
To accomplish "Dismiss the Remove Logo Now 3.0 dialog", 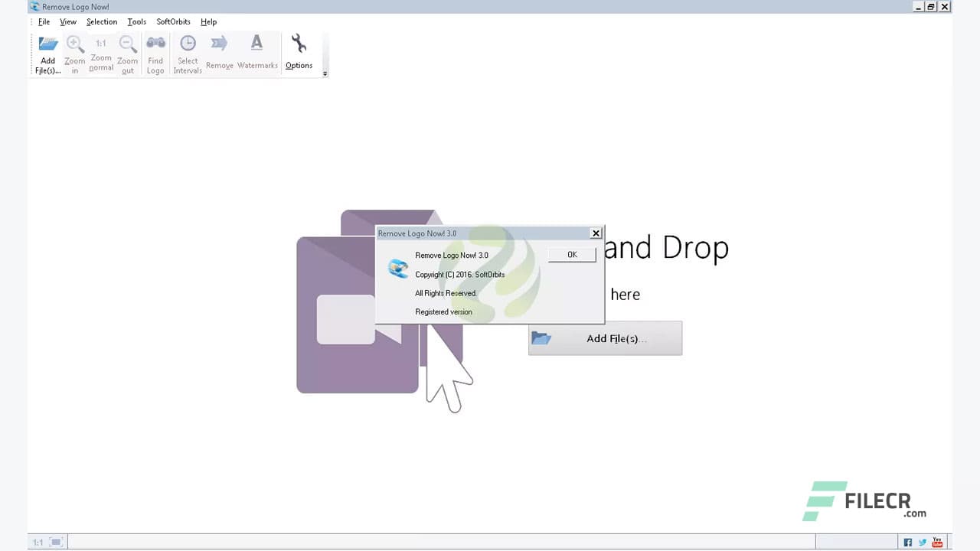I will point(596,233).
